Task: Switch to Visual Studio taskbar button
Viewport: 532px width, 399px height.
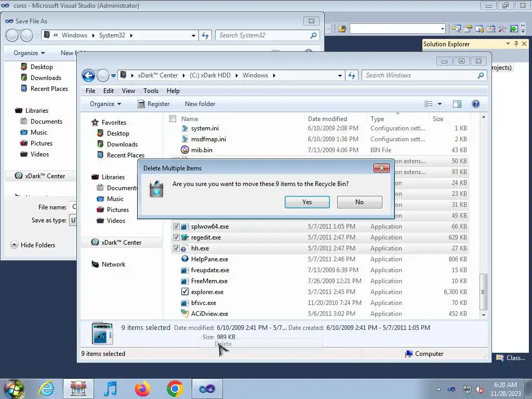Action: [x=207, y=389]
